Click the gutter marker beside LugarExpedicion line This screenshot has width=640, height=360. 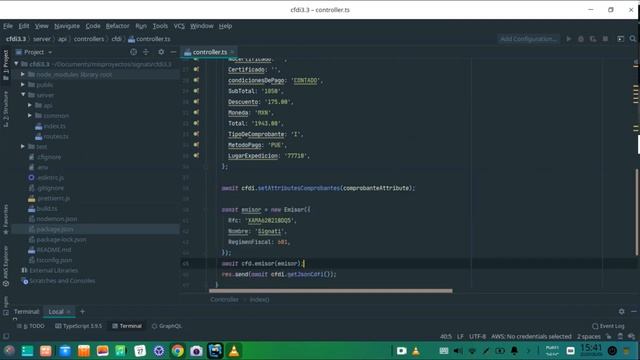pyautogui.click(x=196, y=156)
